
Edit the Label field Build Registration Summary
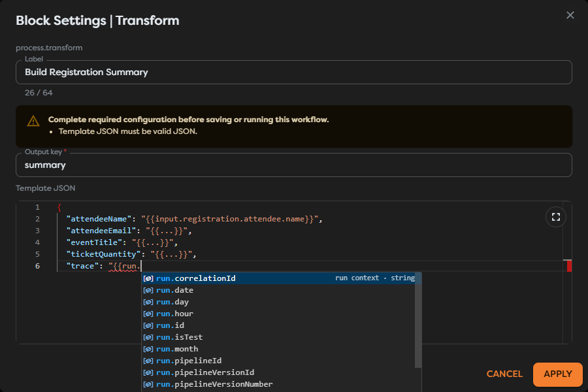pyautogui.click(x=293, y=72)
